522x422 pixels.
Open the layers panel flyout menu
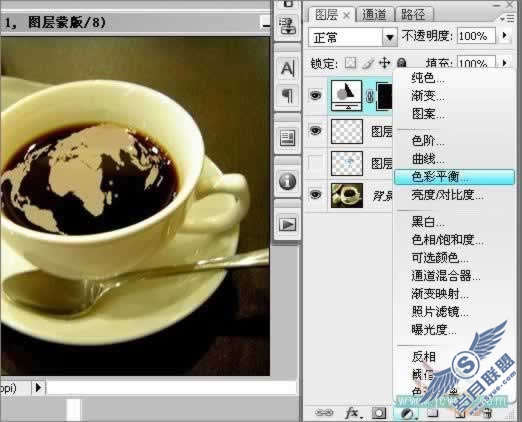click(508, 18)
